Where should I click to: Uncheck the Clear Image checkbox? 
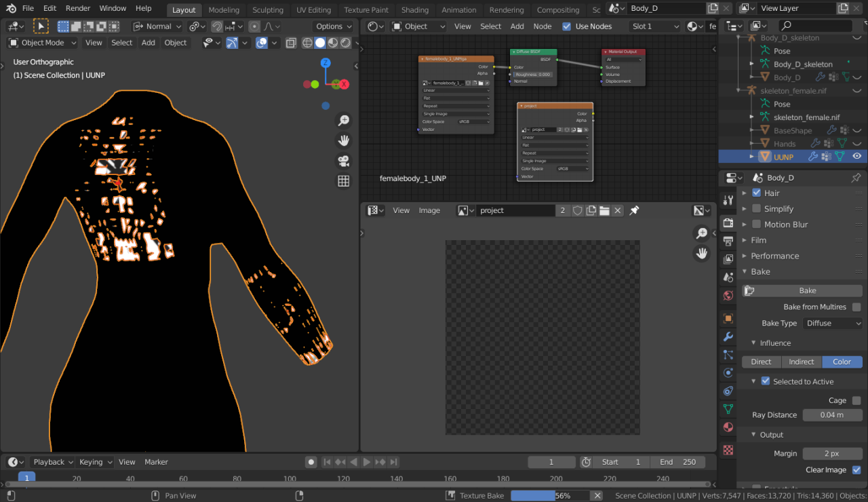[856, 470]
